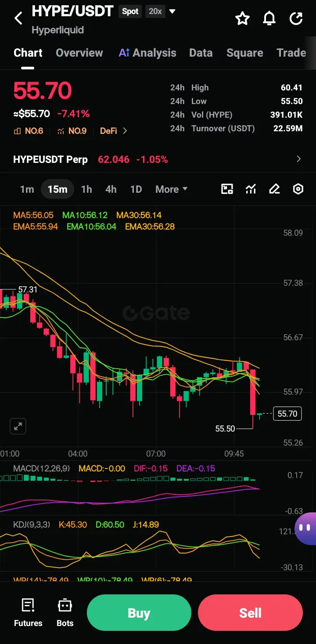
Task: Open the AI Analysis tab
Action: coord(147,53)
